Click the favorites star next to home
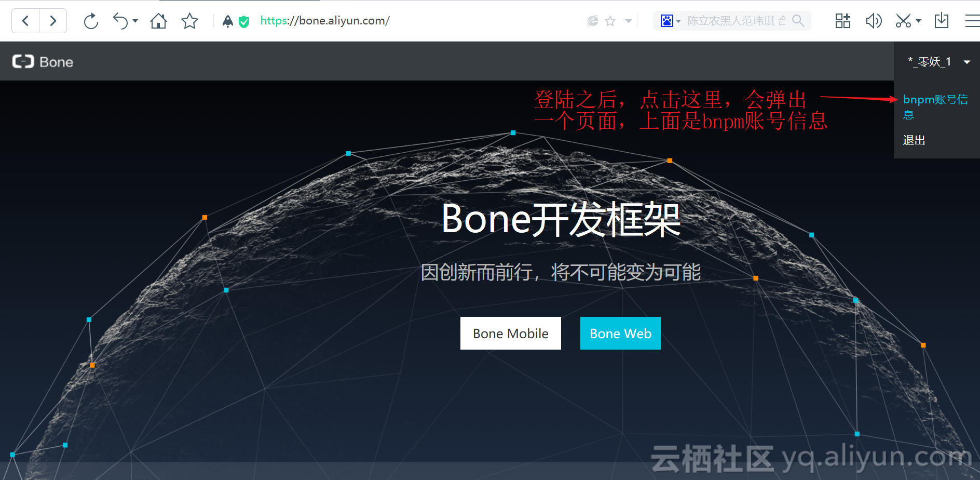This screenshot has height=480, width=980. (x=189, y=21)
